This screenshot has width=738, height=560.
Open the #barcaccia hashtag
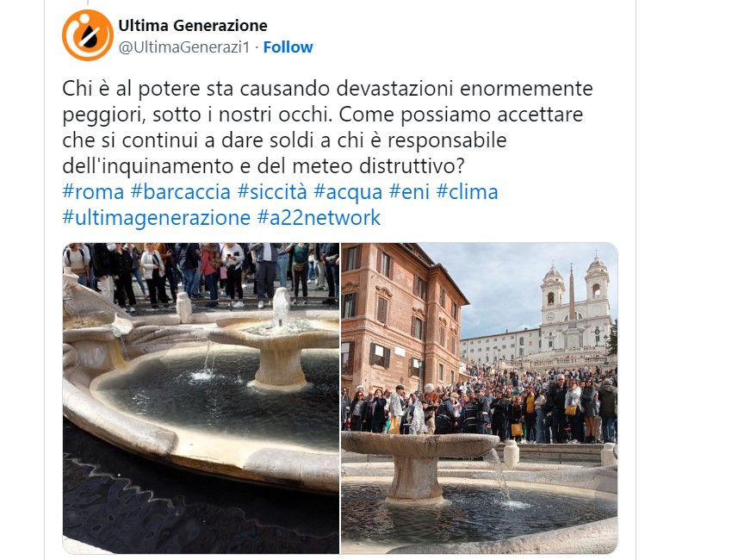click(x=180, y=191)
